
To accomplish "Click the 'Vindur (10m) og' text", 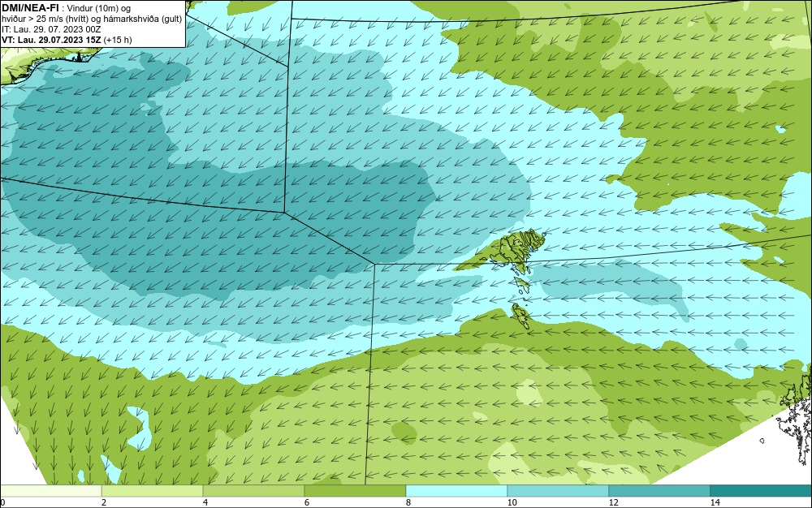I will point(99,8).
